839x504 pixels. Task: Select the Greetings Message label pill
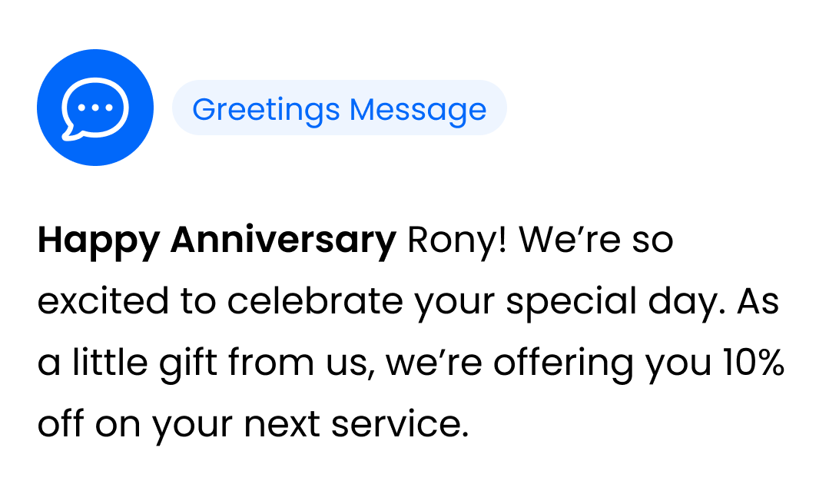340,108
